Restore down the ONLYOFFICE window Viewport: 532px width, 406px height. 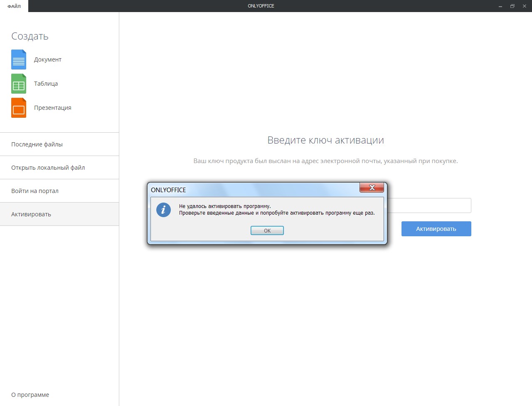(512, 6)
